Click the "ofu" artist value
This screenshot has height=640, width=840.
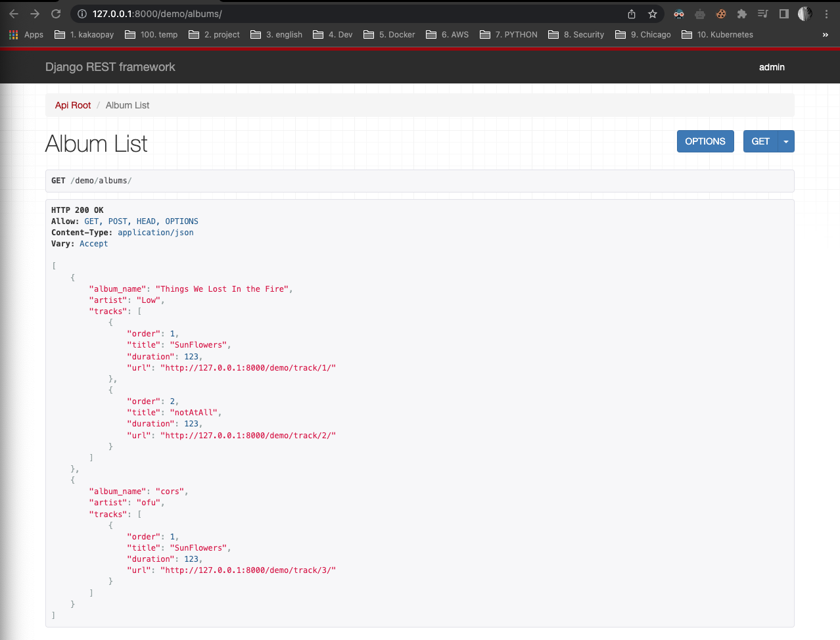149,503
